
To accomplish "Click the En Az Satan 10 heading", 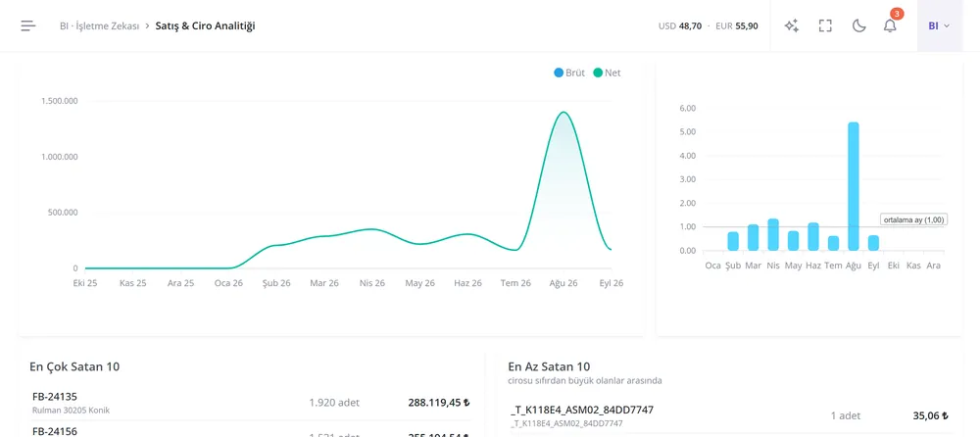I will (x=549, y=367).
